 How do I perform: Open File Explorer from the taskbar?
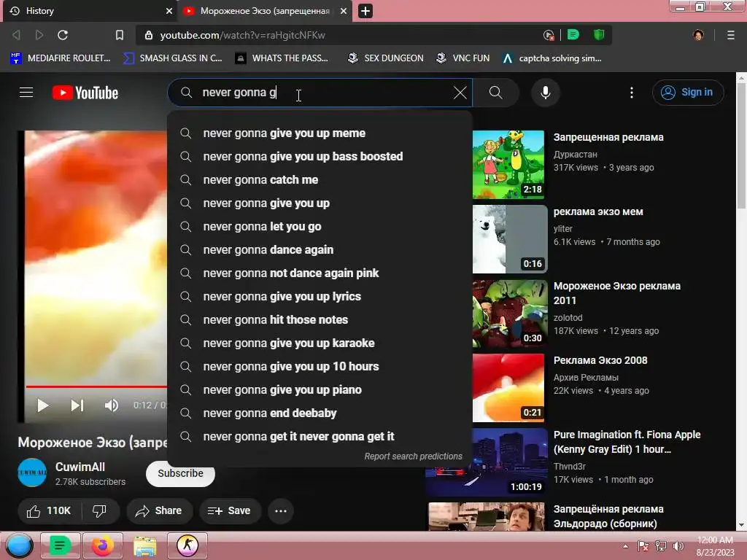click(x=145, y=545)
